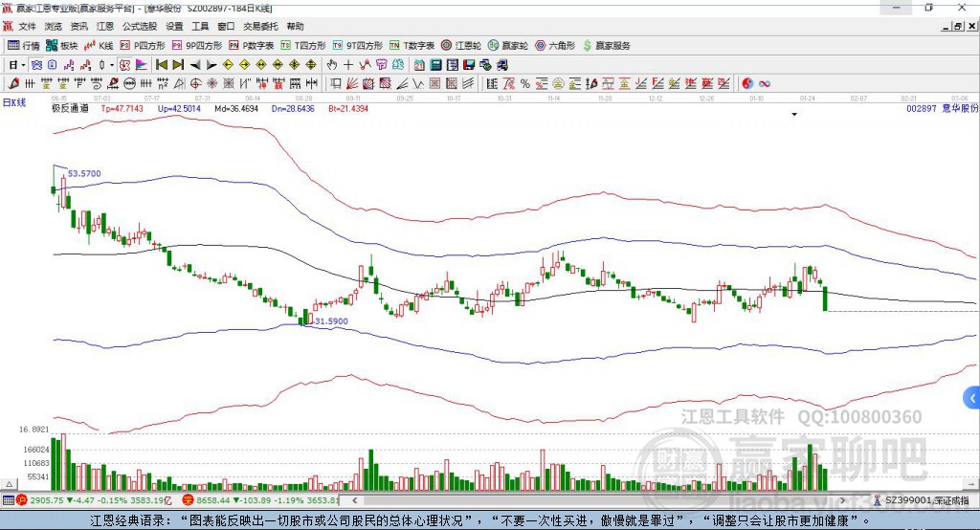This screenshot has width=980, height=530.
Task: Click Shanghai index 2905.75 in status bar
Action: (47, 500)
